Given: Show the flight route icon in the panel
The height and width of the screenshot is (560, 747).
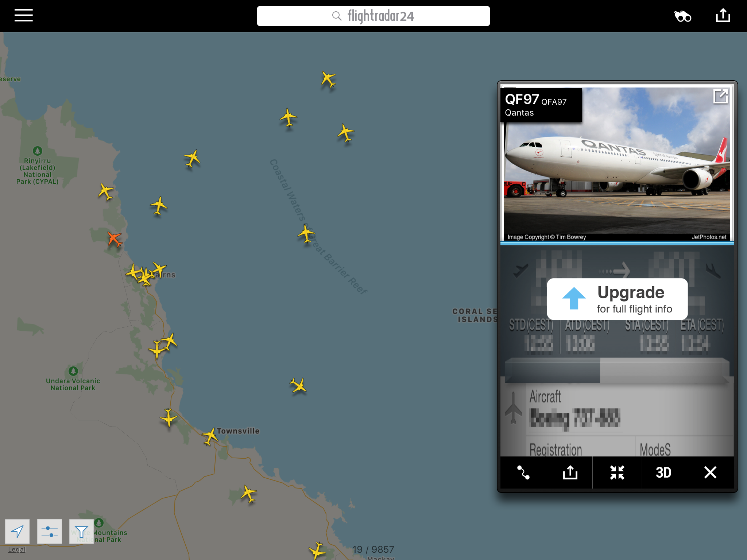Looking at the screenshot, I should (x=523, y=472).
